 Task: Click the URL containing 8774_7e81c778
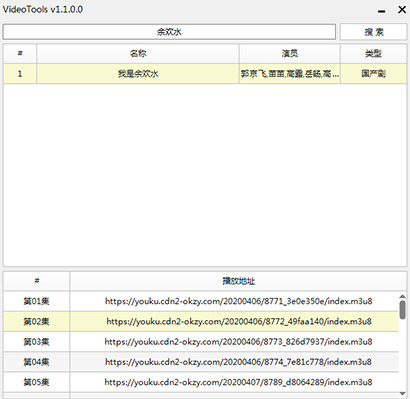point(238,362)
